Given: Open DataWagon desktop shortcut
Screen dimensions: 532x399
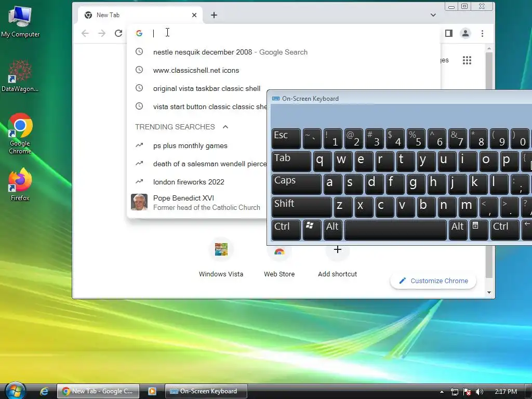Looking at the screenshot, I should (20, 75).
